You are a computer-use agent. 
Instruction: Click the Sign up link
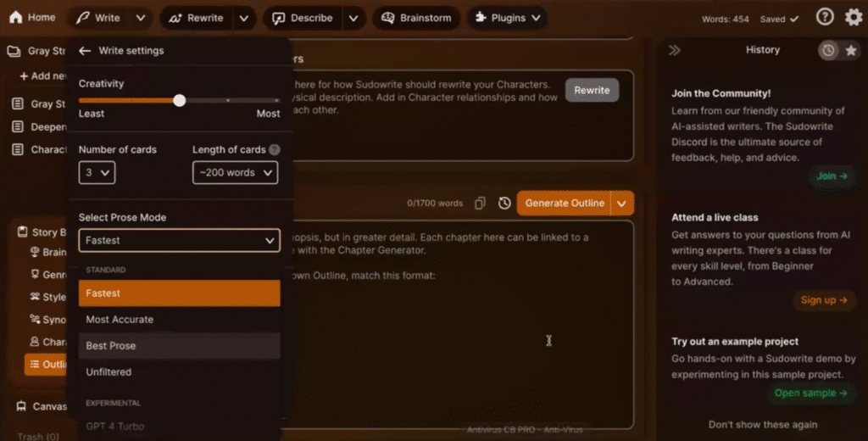click(x=824, y=299)
